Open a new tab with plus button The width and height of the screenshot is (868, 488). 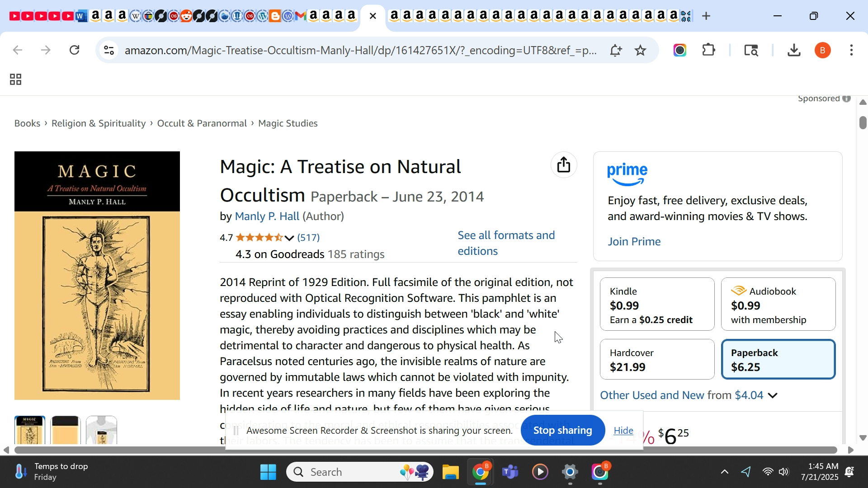point(707,16)
